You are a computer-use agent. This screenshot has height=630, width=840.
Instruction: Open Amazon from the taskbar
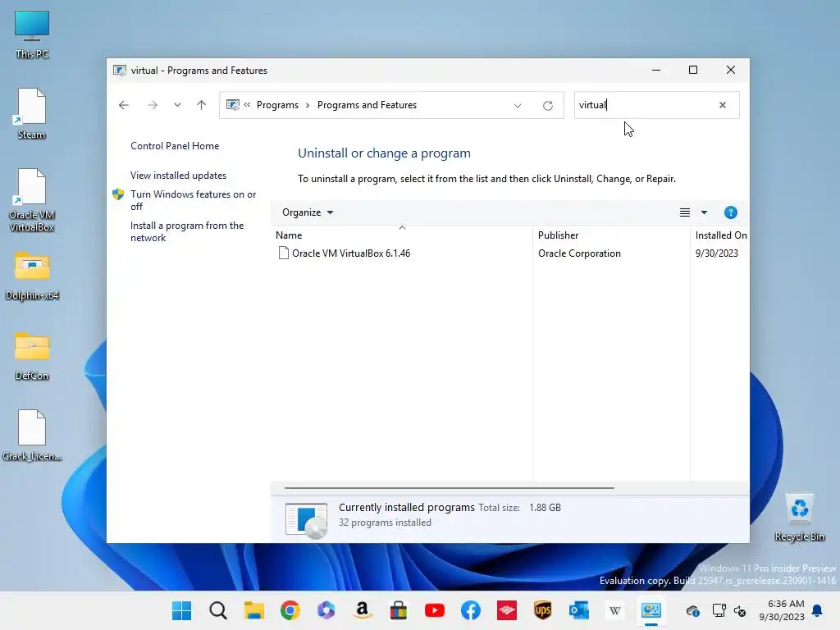(363, 610)
